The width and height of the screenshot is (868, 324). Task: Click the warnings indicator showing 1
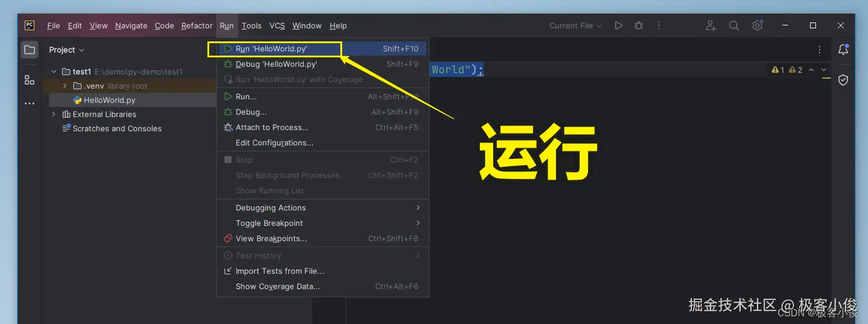pos(778,70)
